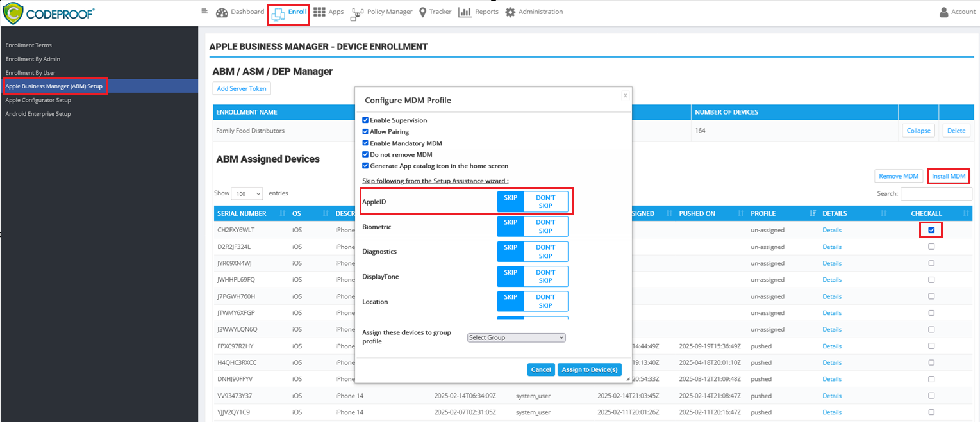Click the Enroll devices icon
Viewport: 980px width, 422px height.
(278, 14)
